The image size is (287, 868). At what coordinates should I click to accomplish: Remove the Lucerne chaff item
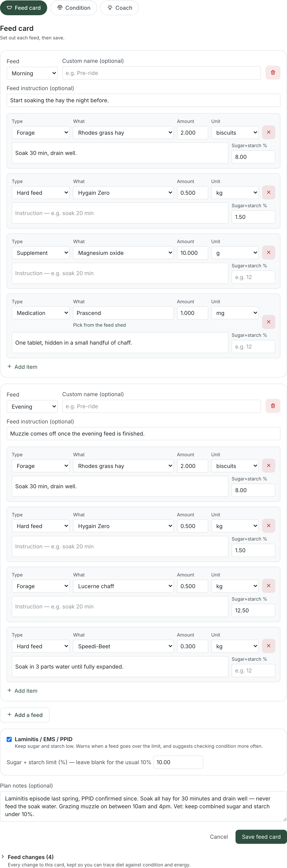point(268,586)
